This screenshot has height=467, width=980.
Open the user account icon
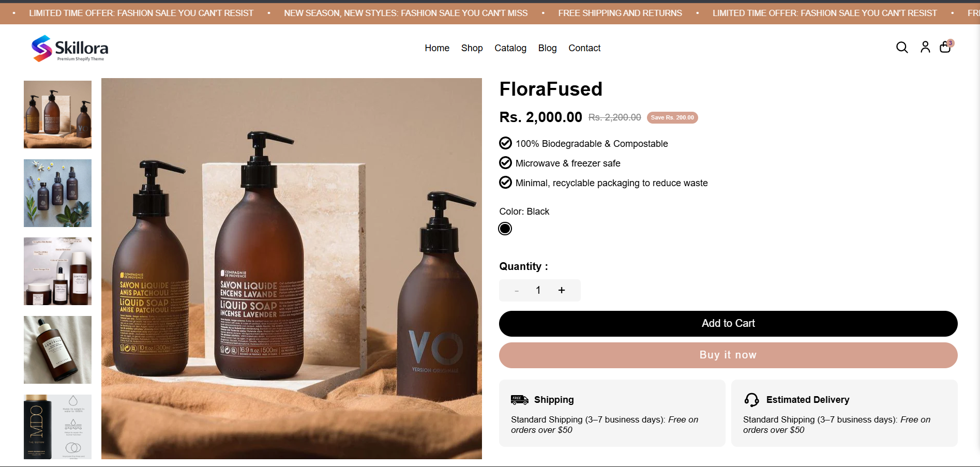click(x=925, y=47)
